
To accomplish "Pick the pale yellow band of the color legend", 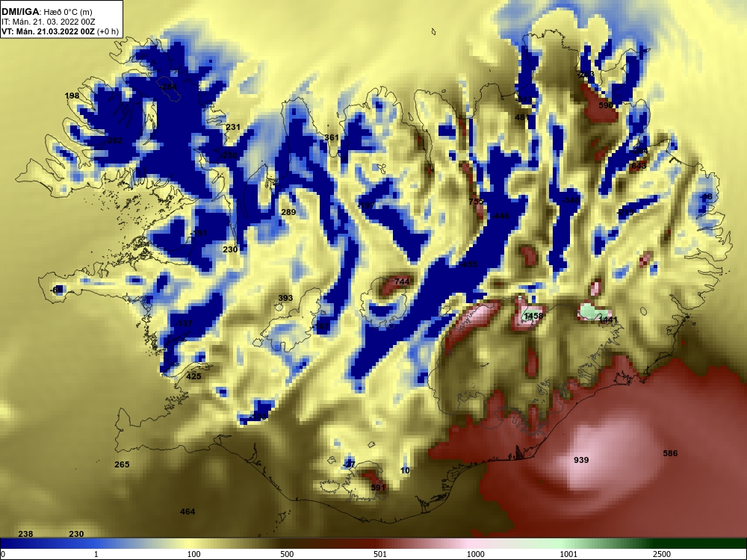I will click(190, 544).
